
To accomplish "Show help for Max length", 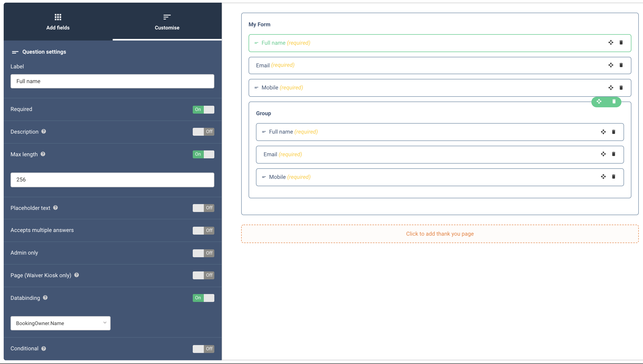I will pos(43,154).
